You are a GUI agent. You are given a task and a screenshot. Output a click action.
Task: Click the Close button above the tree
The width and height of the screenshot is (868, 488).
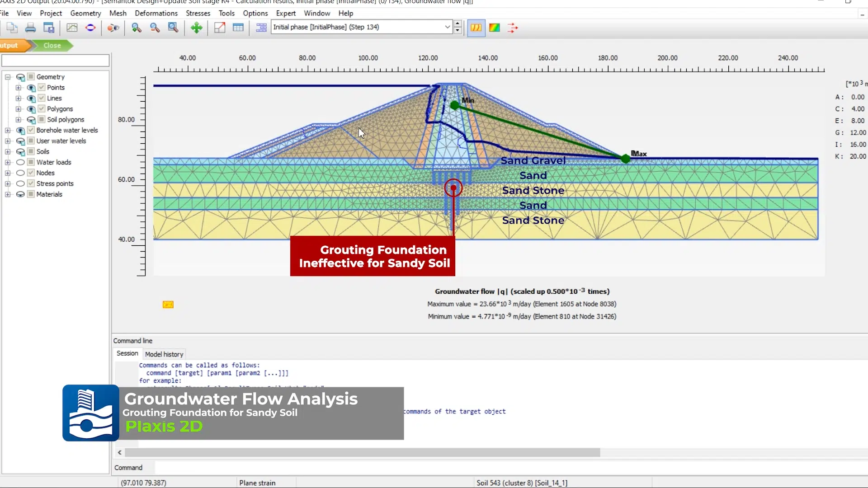pos(52,45)
